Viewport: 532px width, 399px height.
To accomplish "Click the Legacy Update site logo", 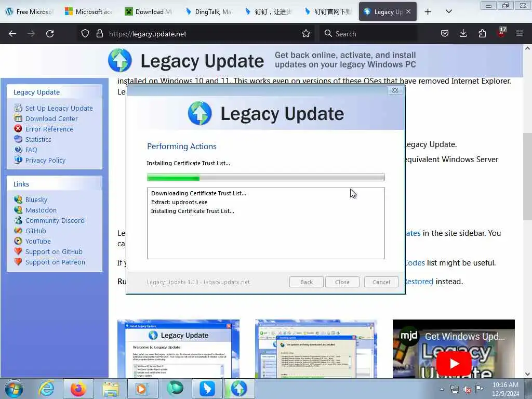I will click(x=186, y=61).
